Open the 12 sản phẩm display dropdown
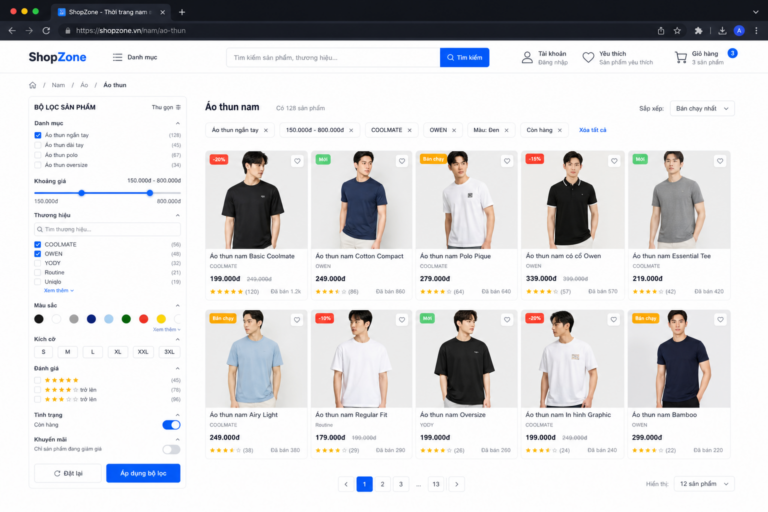768x512 pixels. click(704, 484)
